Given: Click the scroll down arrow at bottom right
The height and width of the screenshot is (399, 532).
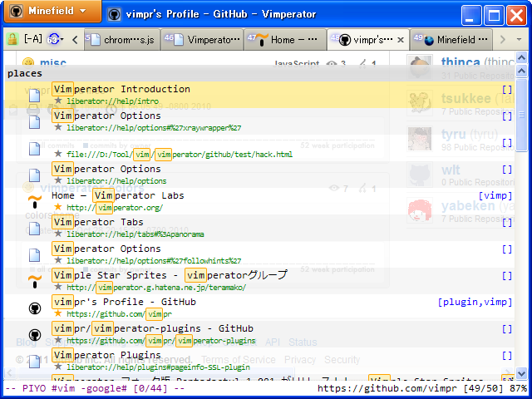Looking at the screenshot, I should [521, 373].
